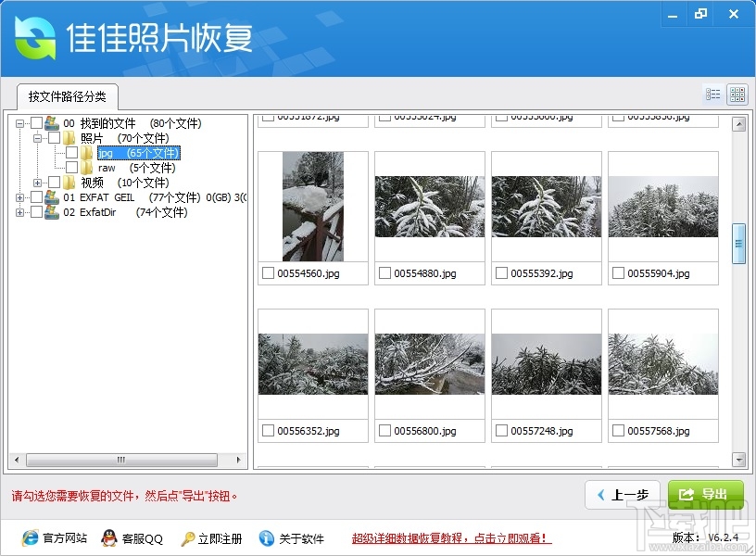Tick the checkbox for 00557568.jpg
756x556 pixels.
tap(618, 431)
